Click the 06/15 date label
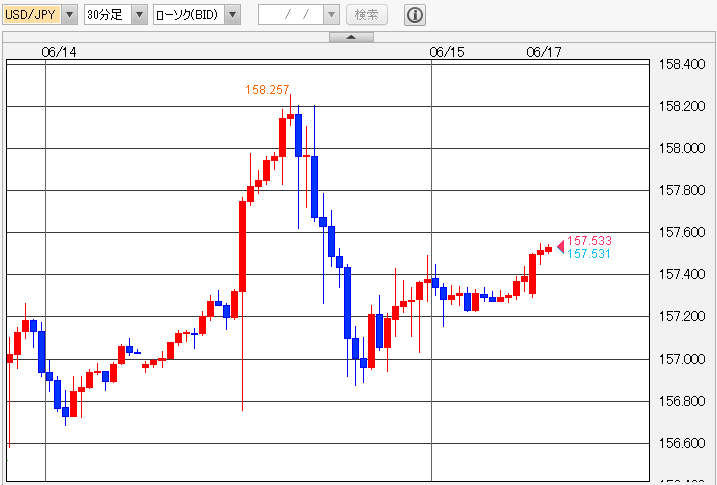The width and height of the screenshot is (717, 485). click(447, 52)
